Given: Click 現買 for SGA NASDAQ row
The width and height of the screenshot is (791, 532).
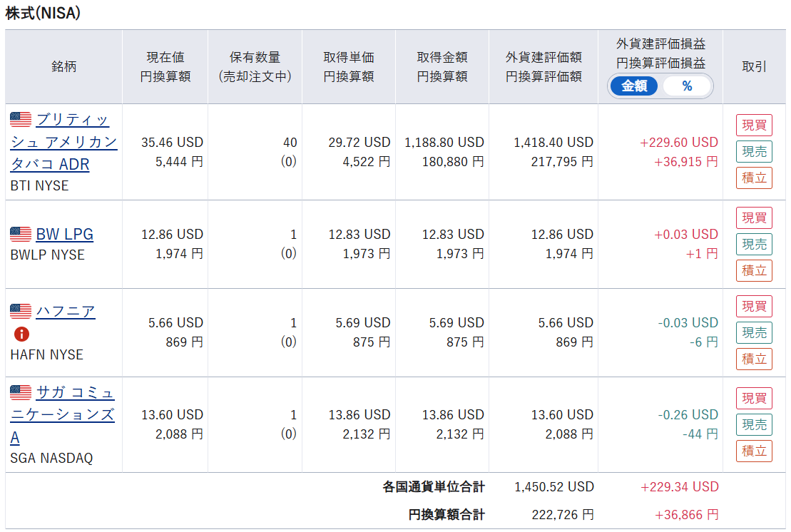Looking at the screenshot, I should [754, 399].
